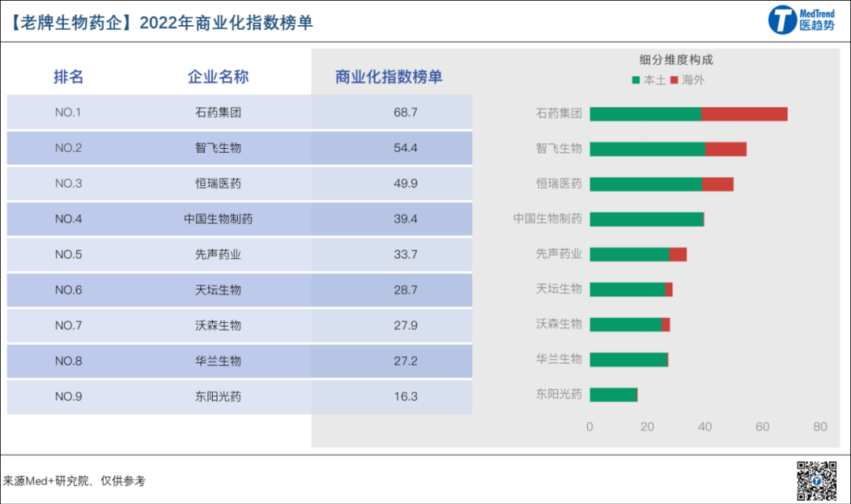
Task: Click the green bar for 沃森生物
Action: pyautogui.click(x=626, y=324)
